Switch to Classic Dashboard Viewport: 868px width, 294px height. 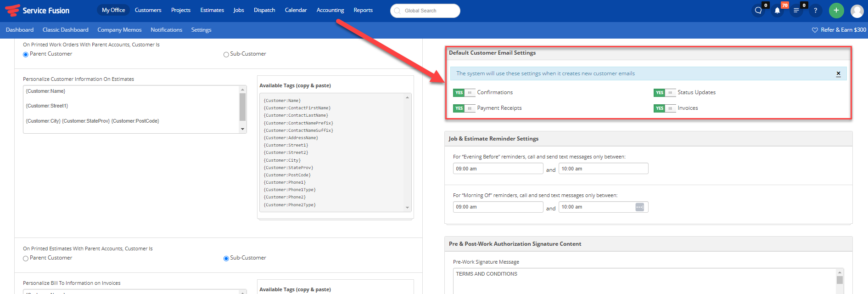66,30
